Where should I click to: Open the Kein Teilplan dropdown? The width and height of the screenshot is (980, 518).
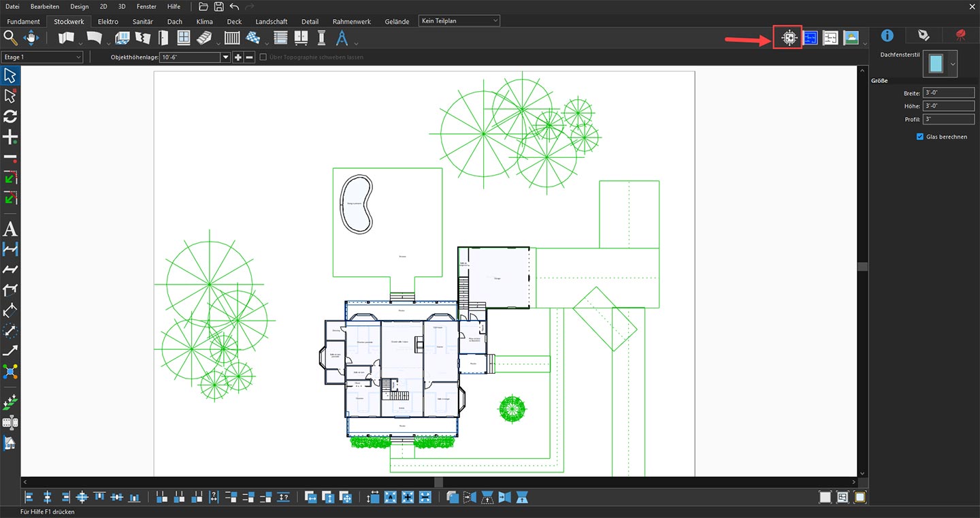459,21
